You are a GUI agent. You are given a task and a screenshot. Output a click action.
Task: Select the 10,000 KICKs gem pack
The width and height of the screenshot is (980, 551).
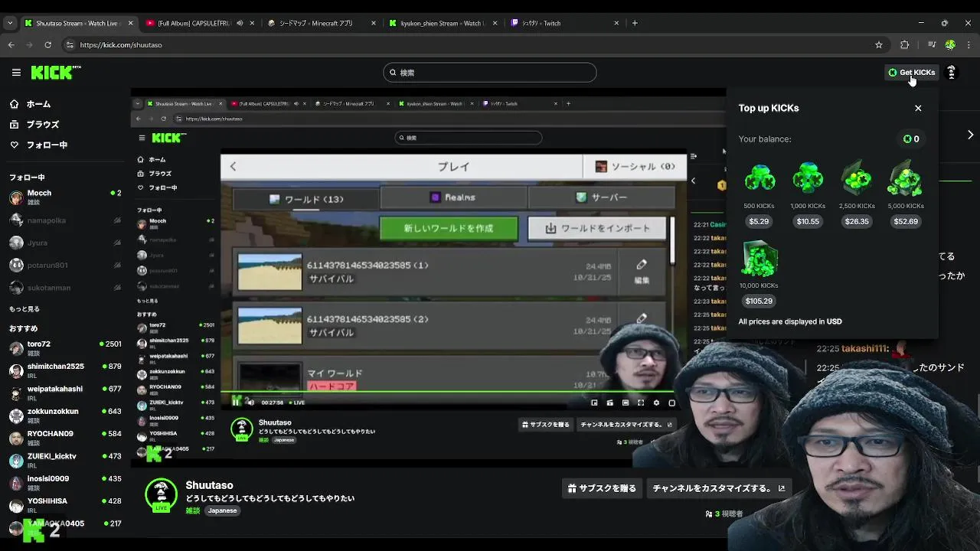pyautogui.click(x=759, y=258)
